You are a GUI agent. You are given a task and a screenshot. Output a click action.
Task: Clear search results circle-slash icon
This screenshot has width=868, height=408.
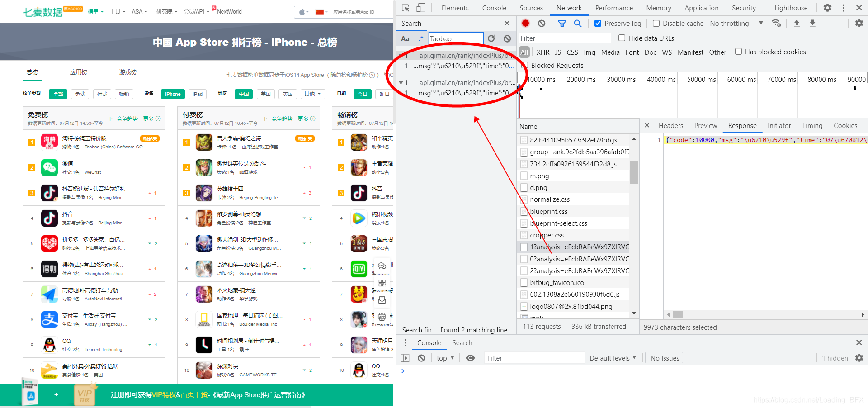[x=507, y=38]
